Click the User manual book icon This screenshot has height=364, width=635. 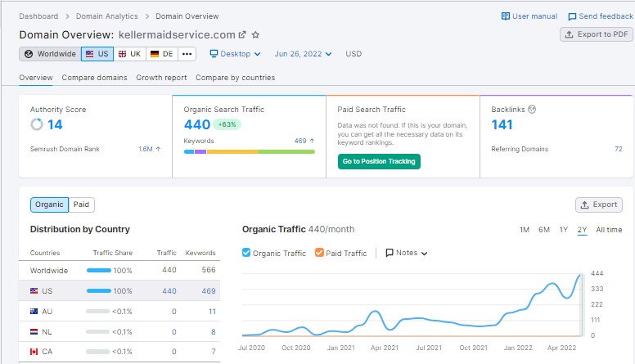[506, 16]
